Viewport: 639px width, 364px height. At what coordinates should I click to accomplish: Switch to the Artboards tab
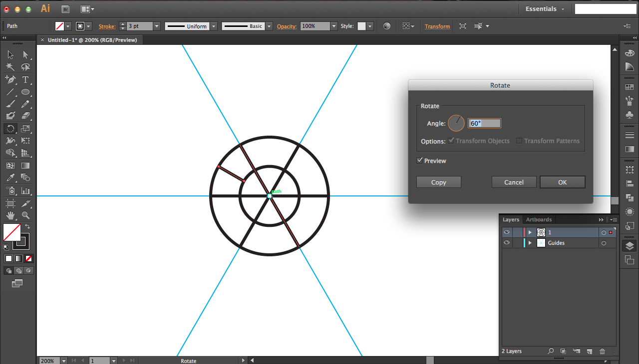pyautogui.click(x=539, y=219)
